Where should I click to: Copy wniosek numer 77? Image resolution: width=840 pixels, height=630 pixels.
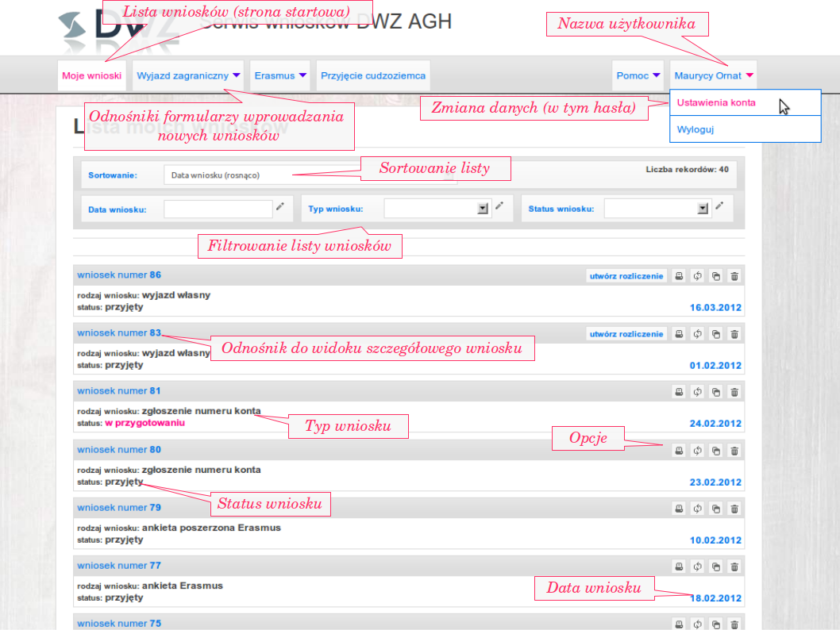coord(715,567)
